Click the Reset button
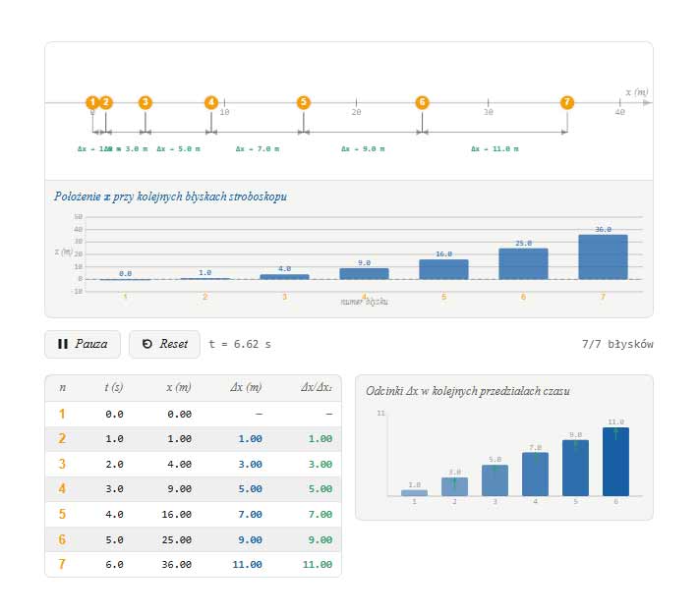The image size is (699, 616). pyautogui.click(x=164, y=344)
